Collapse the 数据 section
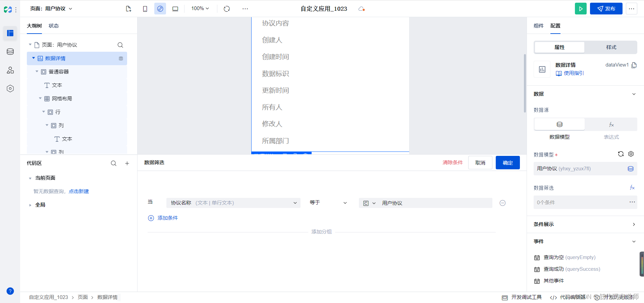Image resolution: width=644 pixels, height=303 pixels. [634, 94]
